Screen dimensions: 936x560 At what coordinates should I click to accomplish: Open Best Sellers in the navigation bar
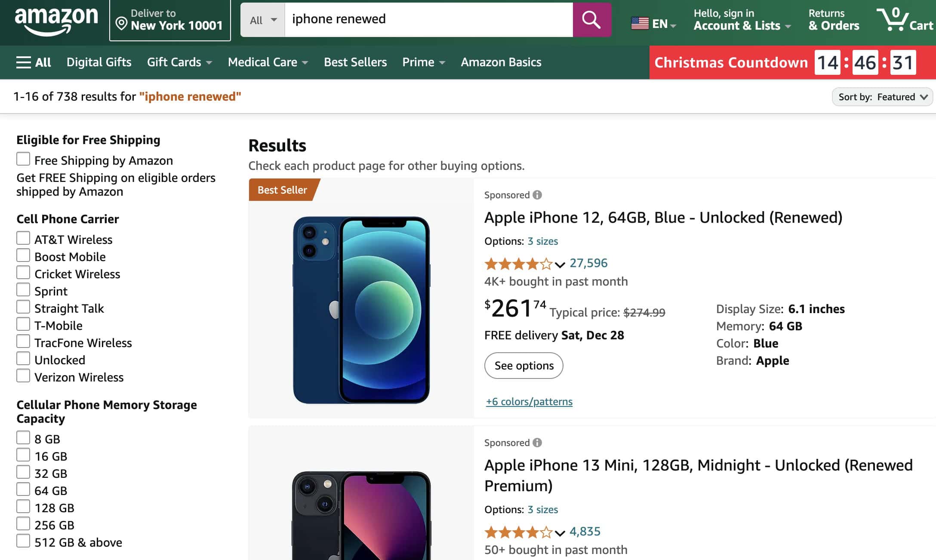coord(355,62)
